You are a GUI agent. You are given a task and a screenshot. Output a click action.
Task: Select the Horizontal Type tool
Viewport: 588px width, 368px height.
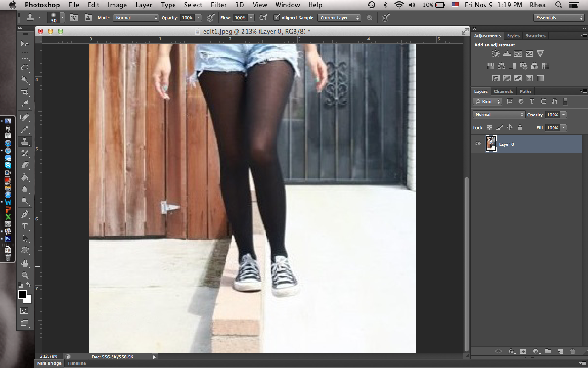click(x=25, y=226)
